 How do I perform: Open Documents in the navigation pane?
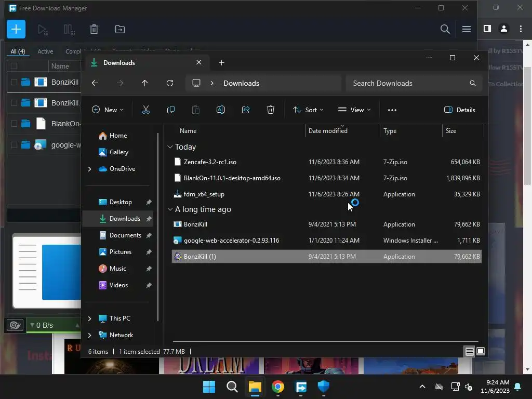click(x=125, y=235)
